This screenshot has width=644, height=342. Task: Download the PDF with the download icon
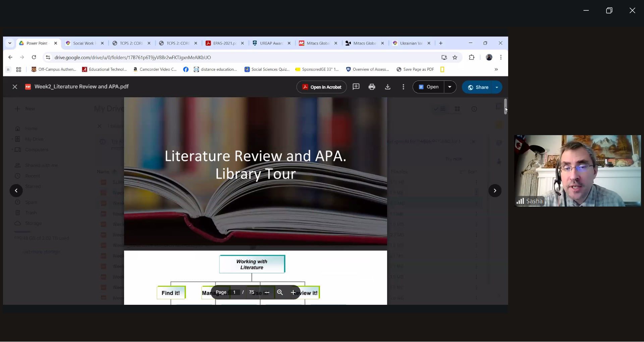387,87
